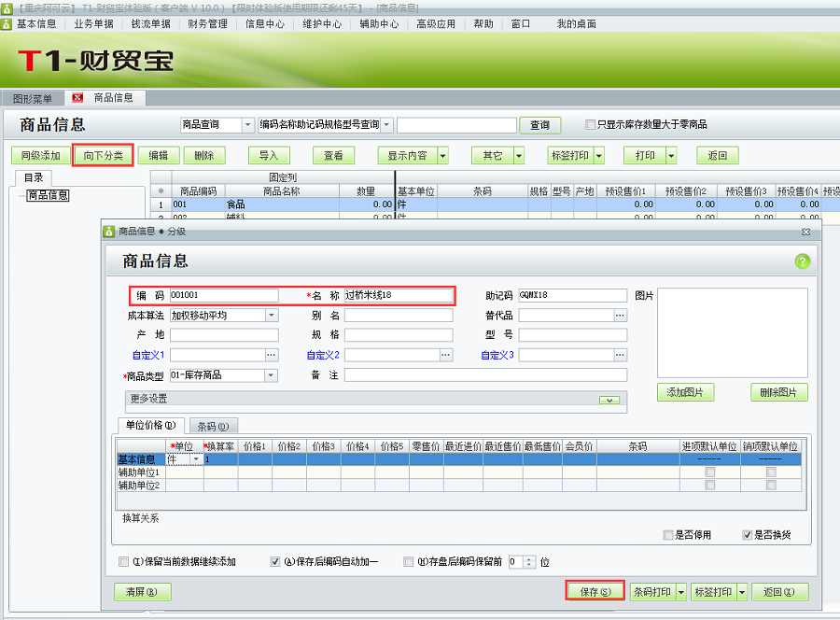840x620 pixels.
Task: Enable 是否停用 checkbox
Action: coord(667,535)
